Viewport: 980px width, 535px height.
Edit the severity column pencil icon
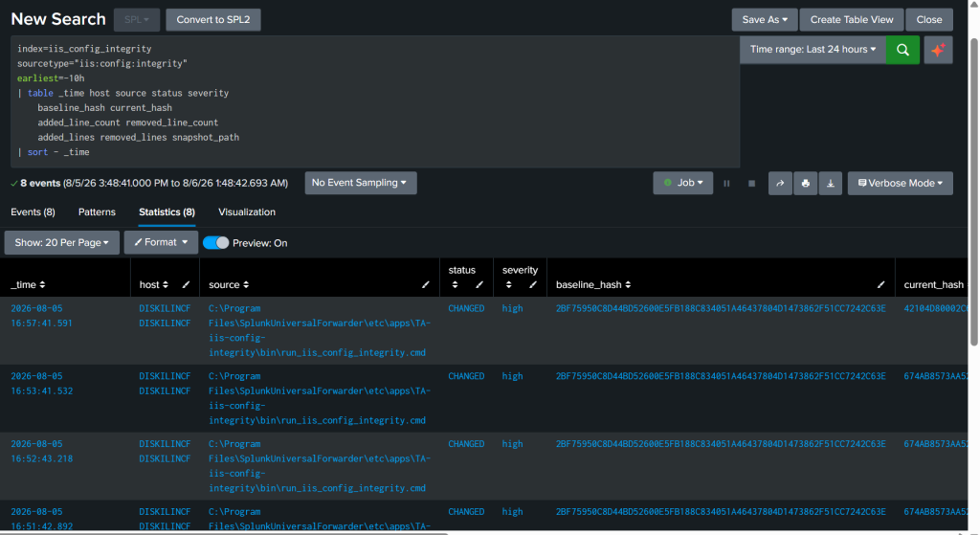tap(533, 284)
